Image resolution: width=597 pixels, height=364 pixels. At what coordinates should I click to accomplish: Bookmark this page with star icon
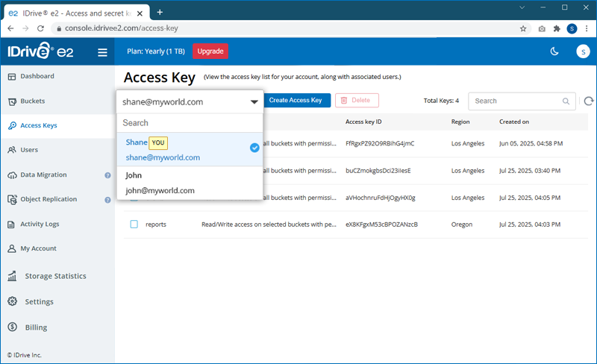[x=523, y=28]
